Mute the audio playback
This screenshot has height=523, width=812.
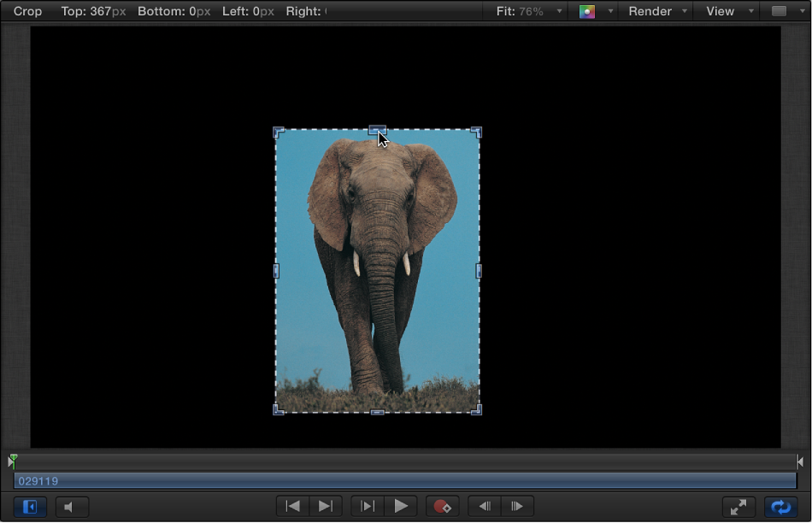click(x=72, y=507)
